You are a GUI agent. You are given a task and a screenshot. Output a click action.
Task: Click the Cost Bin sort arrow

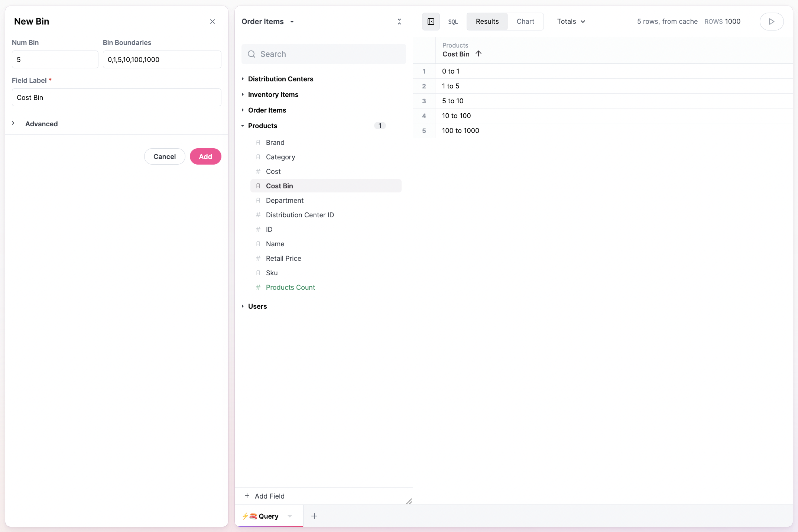(479, 54)
